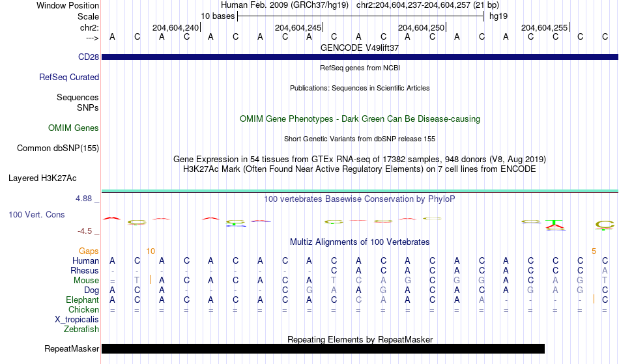Click the orange gap number 5

(x=594, y=251)
